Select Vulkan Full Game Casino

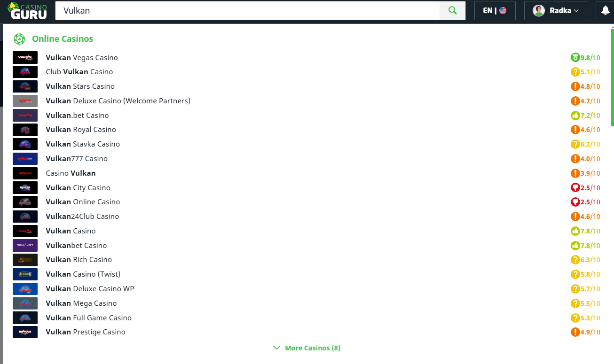tap(89, 318)
